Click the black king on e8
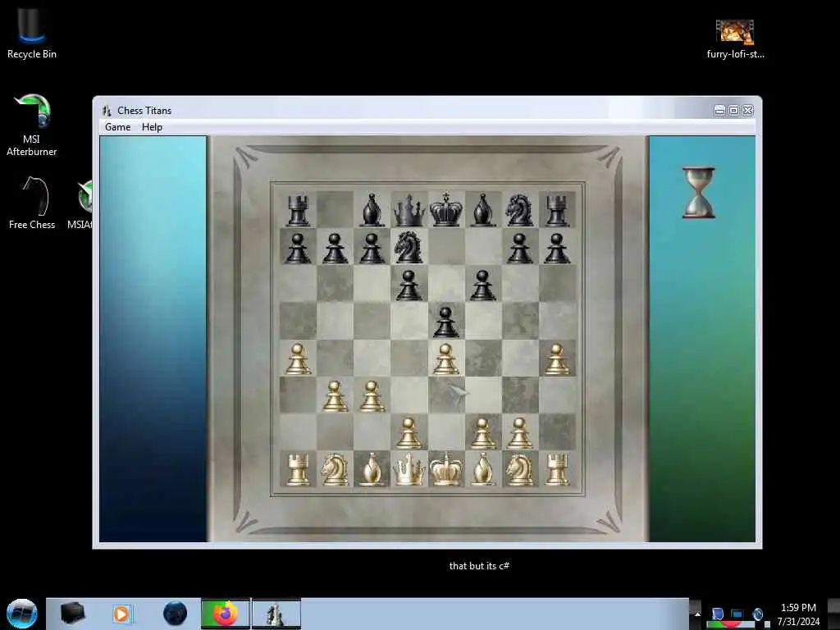 pos(445,209)
